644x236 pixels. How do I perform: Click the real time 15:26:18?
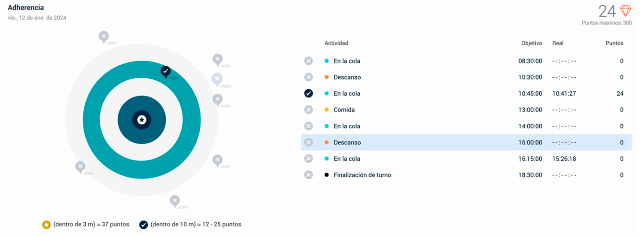click(x=564, y=159)
